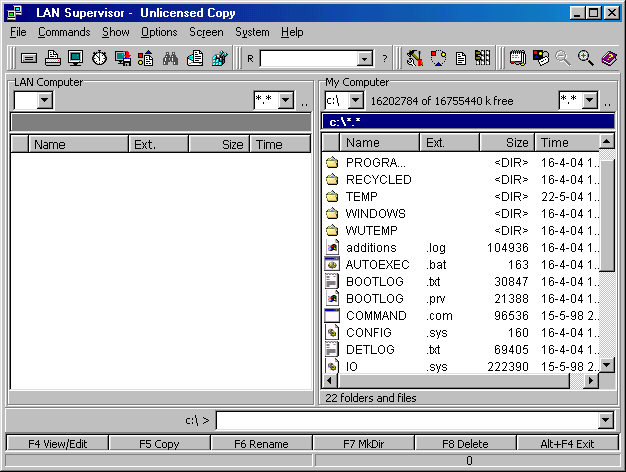Click the printer icon in the toolbar
Screen dimensions: 626x472
[x=53, y=59]
